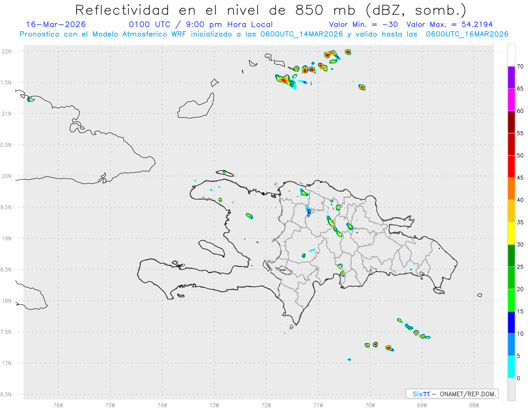532x411 pixels.
Task: Pick the dark blue 10–15 dBZ color band
Action: (x=511, y=322)
